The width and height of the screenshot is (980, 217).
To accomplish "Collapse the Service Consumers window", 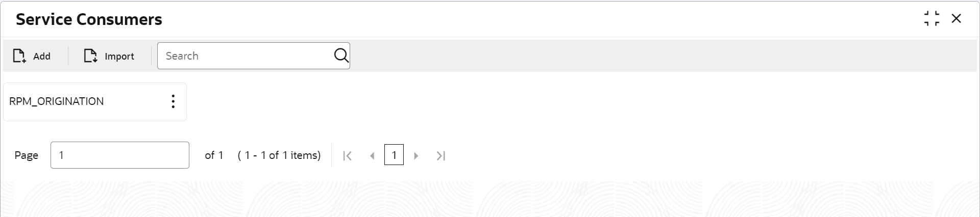I will 932,19.
